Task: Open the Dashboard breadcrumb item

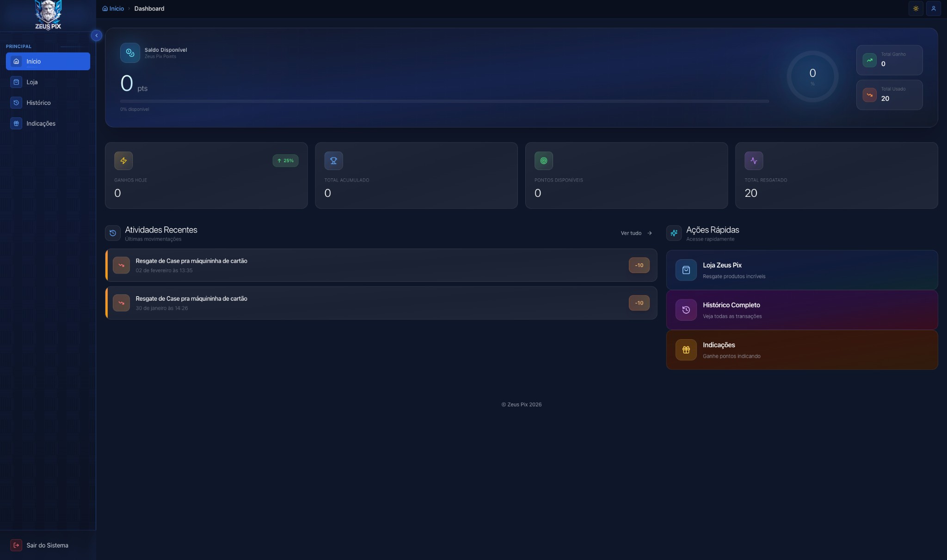Action: click(149, 8)
